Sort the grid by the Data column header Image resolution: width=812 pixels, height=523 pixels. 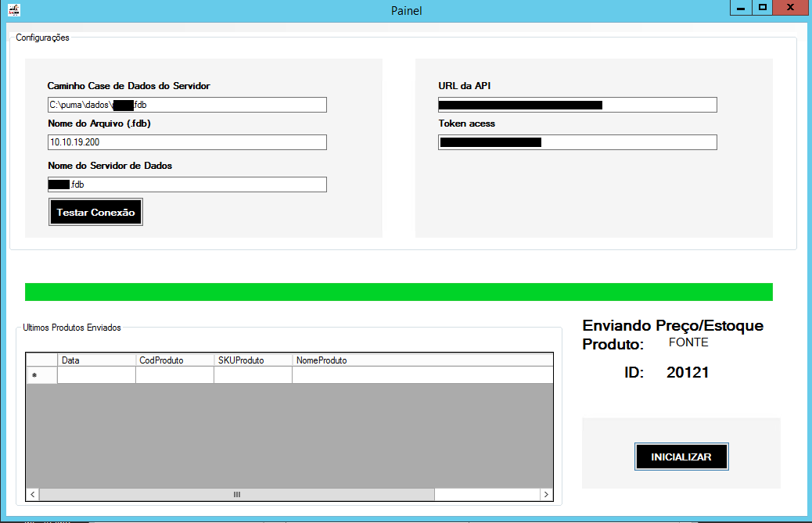click(x=95, y=360)
